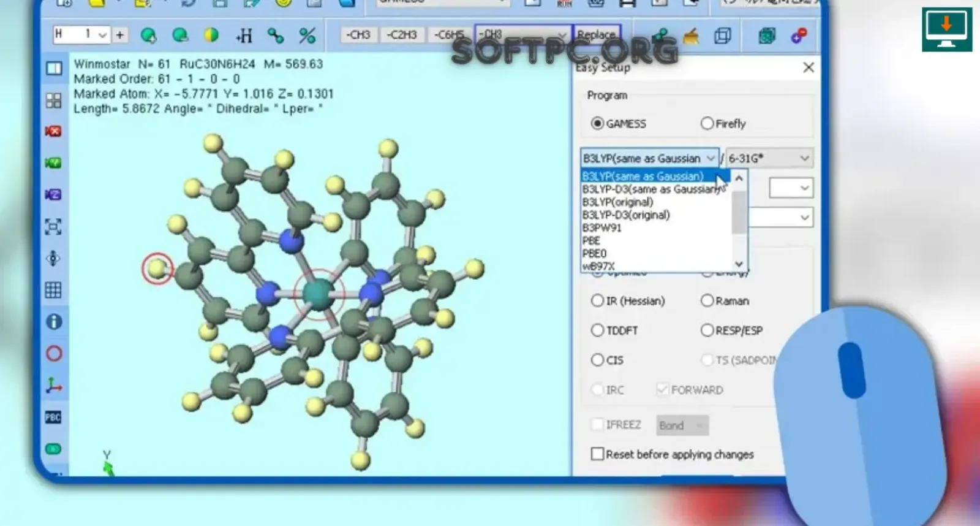Open the 6-31G* basis set dropdown
The image size is (980, 526).
click(x=769, y=158)
